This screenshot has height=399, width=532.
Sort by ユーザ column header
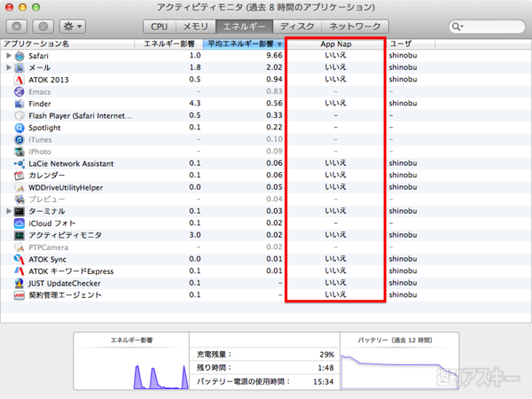click(x=411, y=43)
